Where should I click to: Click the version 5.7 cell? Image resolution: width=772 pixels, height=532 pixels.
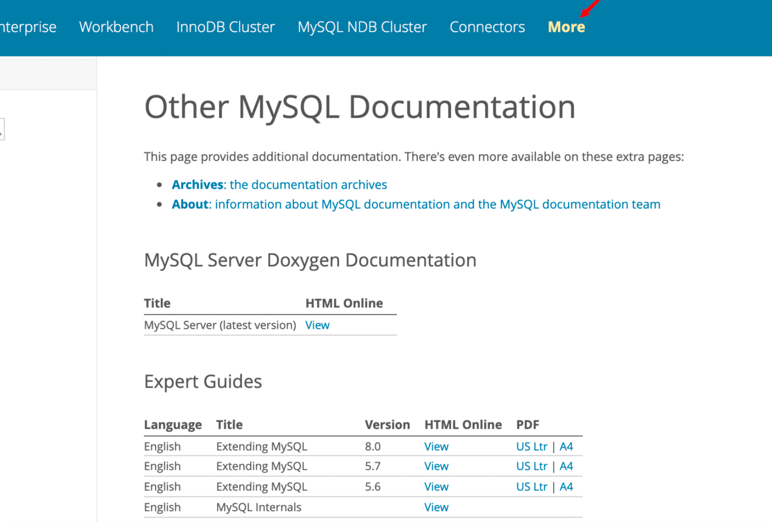[373, 466]
